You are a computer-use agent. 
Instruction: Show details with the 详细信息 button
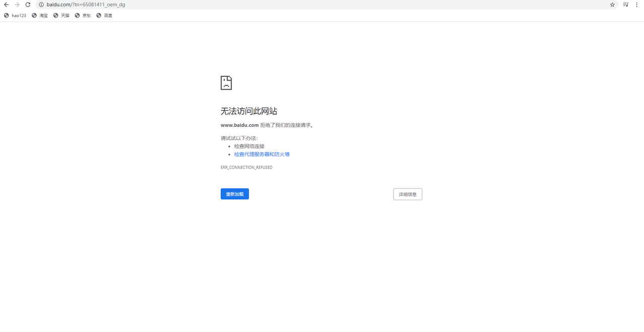point(408,194)
